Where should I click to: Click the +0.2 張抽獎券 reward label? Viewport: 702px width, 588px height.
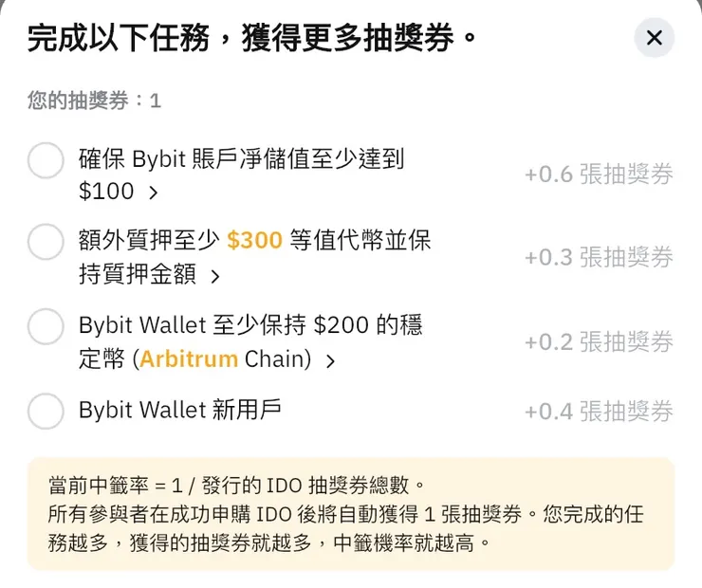point(599,341)
